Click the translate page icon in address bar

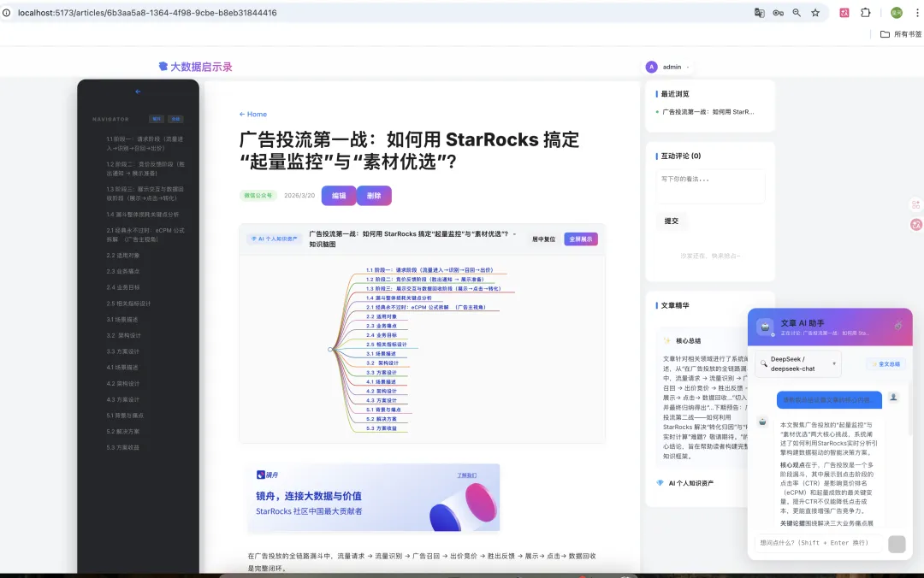click(x=760, y=12)
